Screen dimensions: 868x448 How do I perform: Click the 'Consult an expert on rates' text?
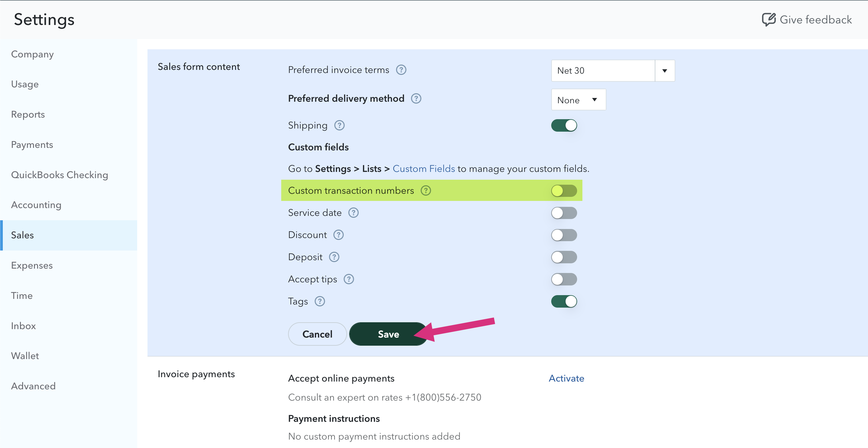tap(385, 397)
